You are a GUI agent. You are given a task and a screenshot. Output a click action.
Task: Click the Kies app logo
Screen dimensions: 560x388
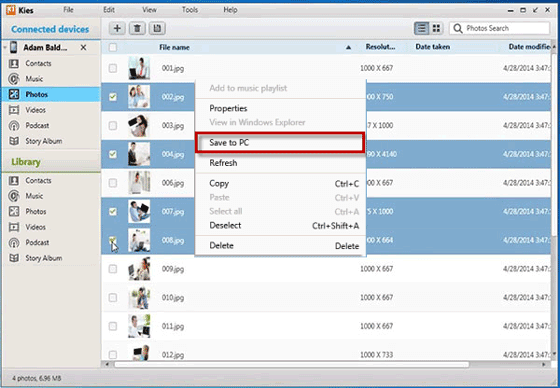(11, 10)
